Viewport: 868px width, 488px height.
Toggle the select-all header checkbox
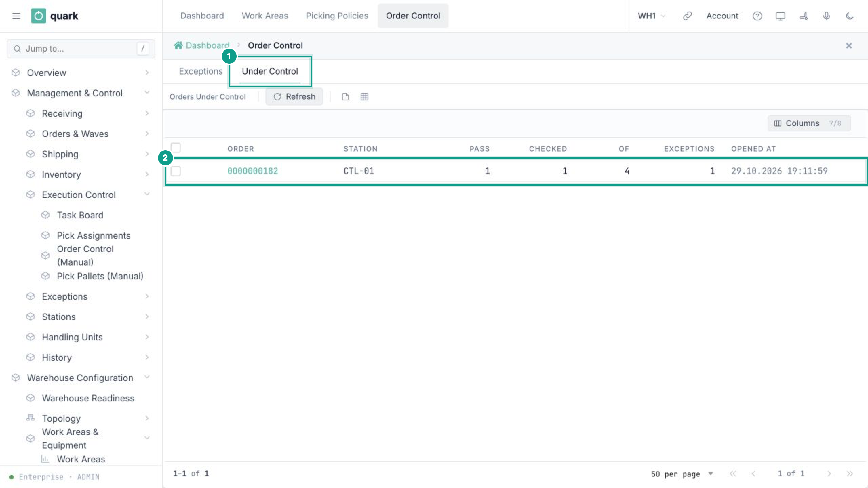(x=176, y=148)
